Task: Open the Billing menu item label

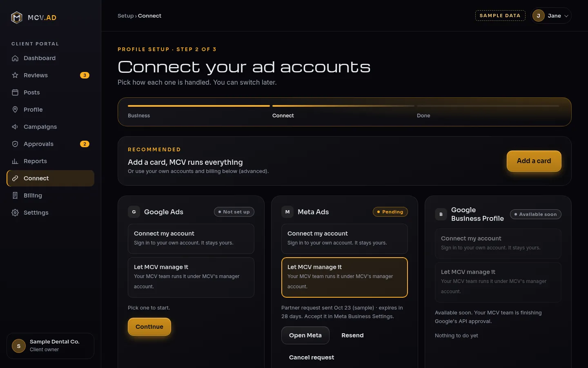Action: [x=33, y=195]
